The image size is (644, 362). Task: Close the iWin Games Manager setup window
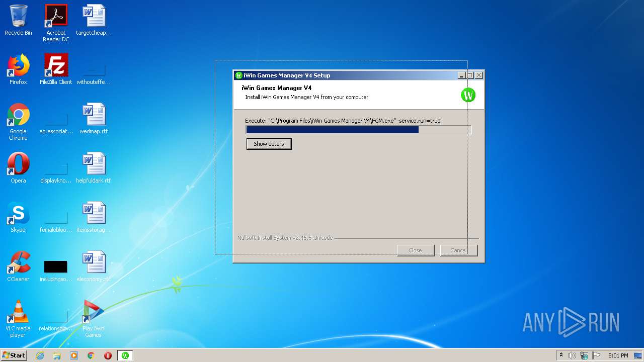[479, 75]
